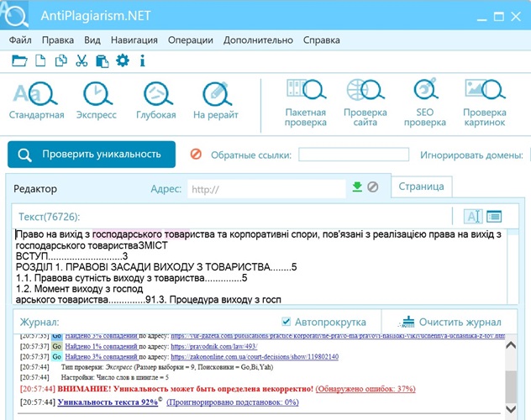The width and height of the screenshot is (531, 420).
Task: Open pravodnik.com/law/493 link
Action: pos(214,347)
